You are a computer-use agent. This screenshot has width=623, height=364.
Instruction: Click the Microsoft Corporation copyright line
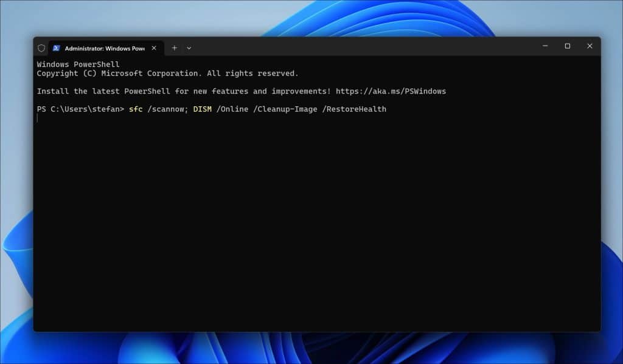(167, 74)
